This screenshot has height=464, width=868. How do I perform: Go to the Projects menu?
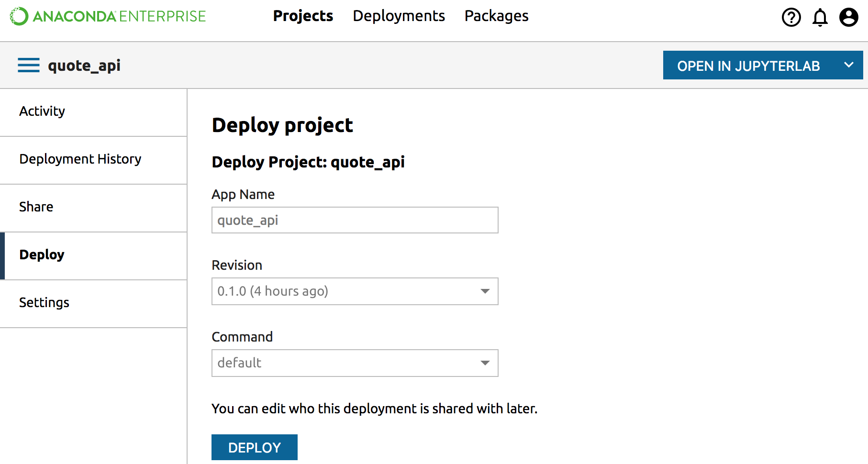tap(303, 16)
